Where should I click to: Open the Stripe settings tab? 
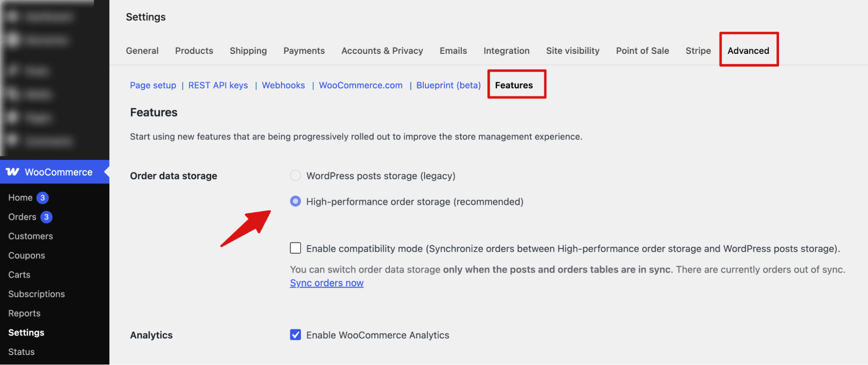pos(698,51)
